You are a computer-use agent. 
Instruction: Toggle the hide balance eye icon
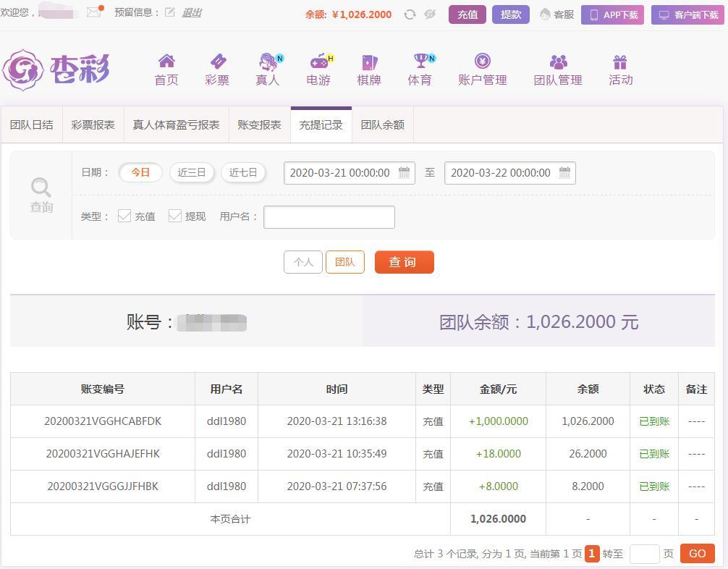[x=430, y=14]
